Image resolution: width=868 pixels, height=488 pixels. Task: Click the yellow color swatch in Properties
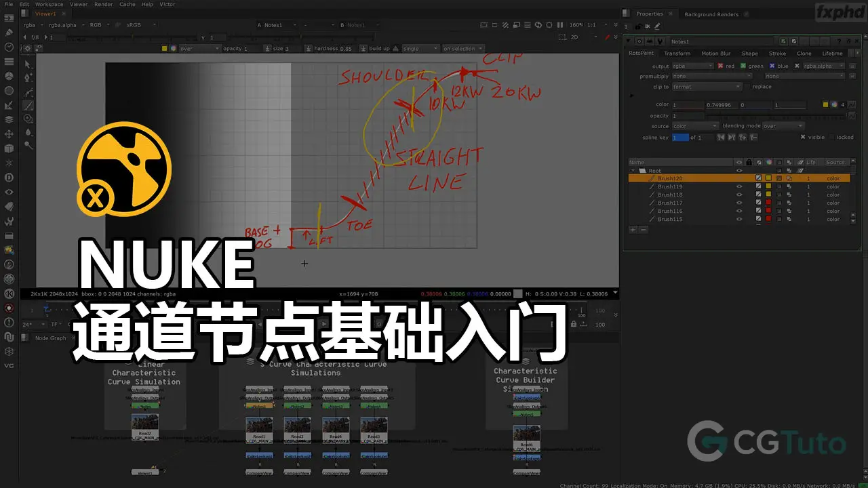(x=825, y=104)
